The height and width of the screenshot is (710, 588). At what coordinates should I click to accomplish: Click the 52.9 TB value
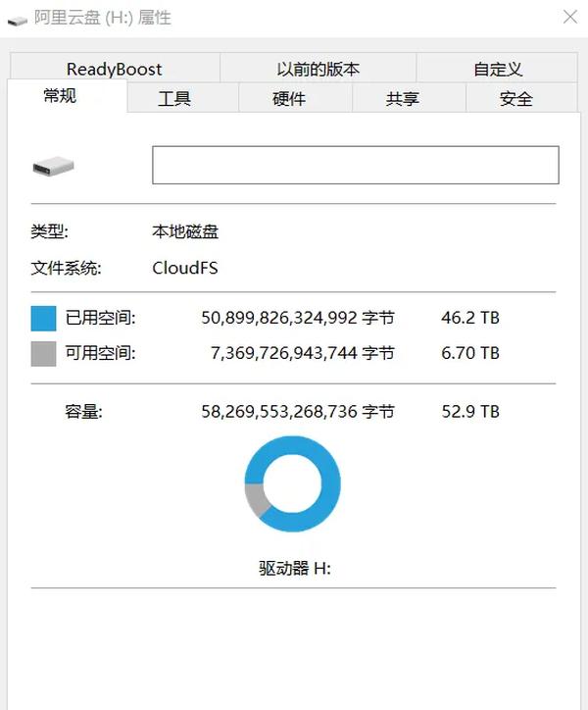[x=470, y=412]
